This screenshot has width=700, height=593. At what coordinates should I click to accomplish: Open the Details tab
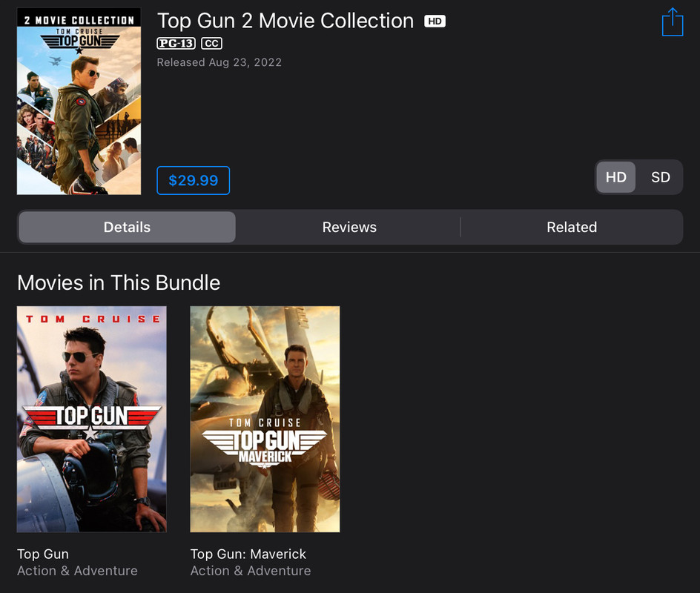127,227
